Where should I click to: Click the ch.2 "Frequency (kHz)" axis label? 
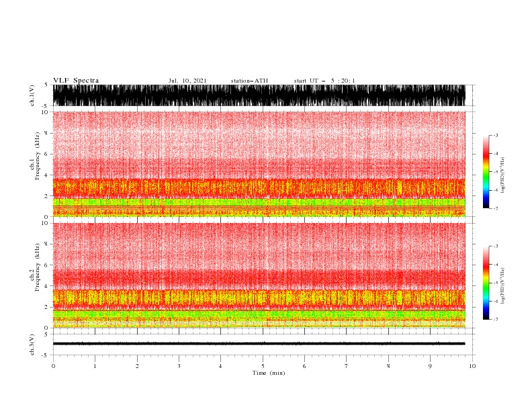[x=38, y=267]
